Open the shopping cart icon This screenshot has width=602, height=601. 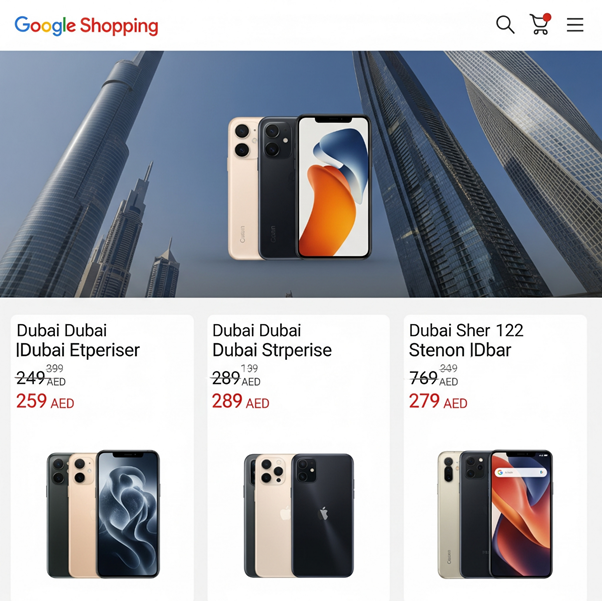tap(539, 25)
